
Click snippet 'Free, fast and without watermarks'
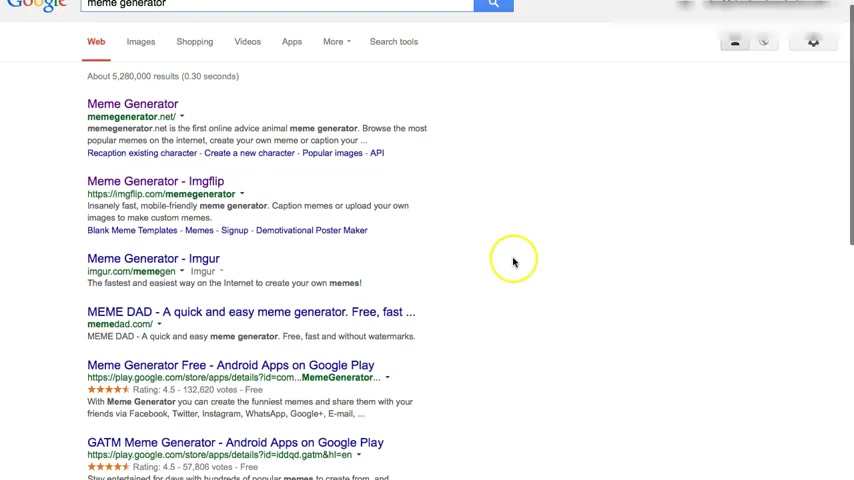349,337
